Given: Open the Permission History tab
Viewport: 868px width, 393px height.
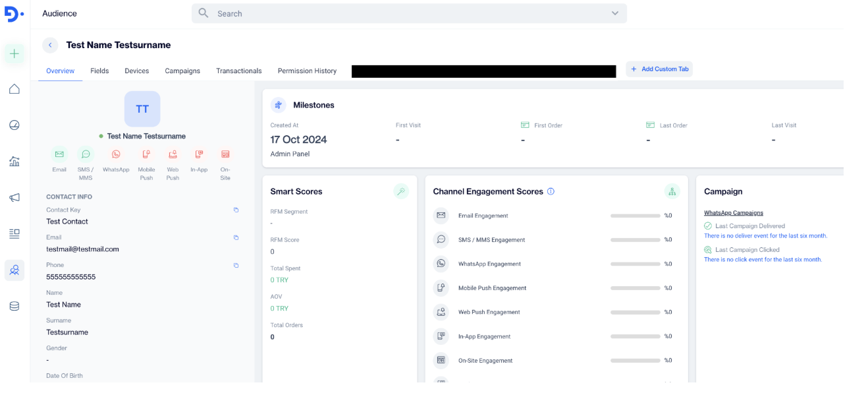Looking at the screenshot, I should pyautogui.click(x=307, y=71).
